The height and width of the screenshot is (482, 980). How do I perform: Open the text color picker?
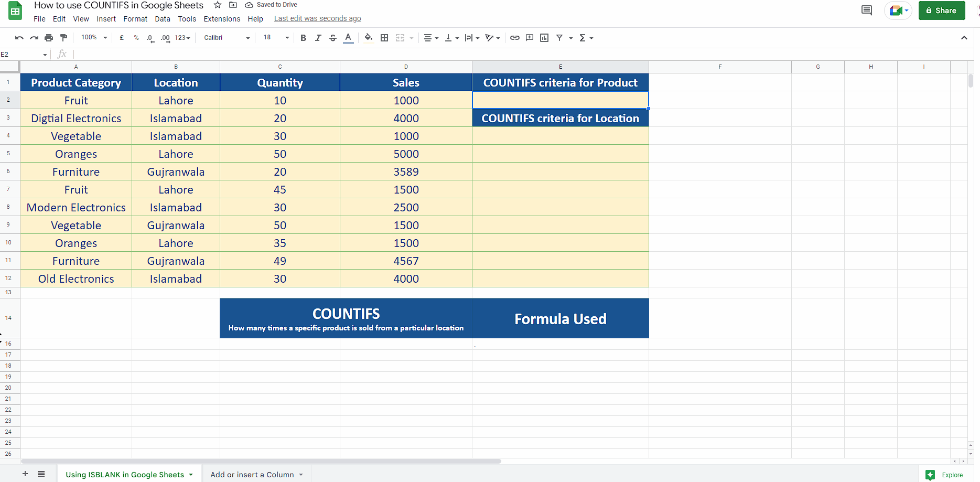[x=348, y=37]
